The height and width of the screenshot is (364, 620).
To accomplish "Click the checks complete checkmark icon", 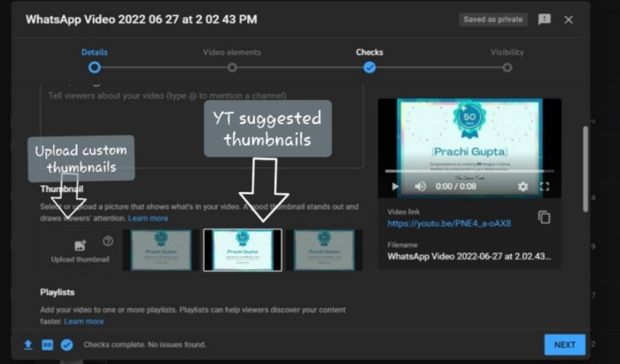I will click(x=66, y=345).
